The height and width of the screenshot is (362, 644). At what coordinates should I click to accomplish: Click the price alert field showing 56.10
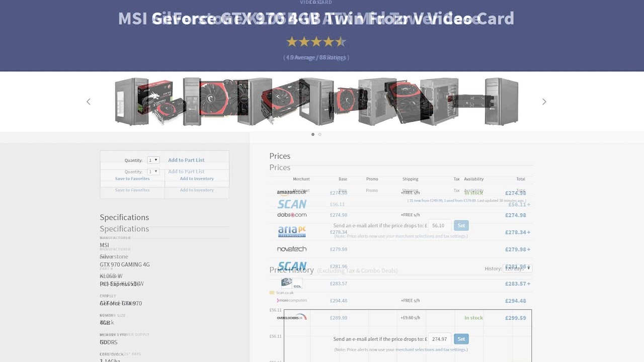click(439, 226)
